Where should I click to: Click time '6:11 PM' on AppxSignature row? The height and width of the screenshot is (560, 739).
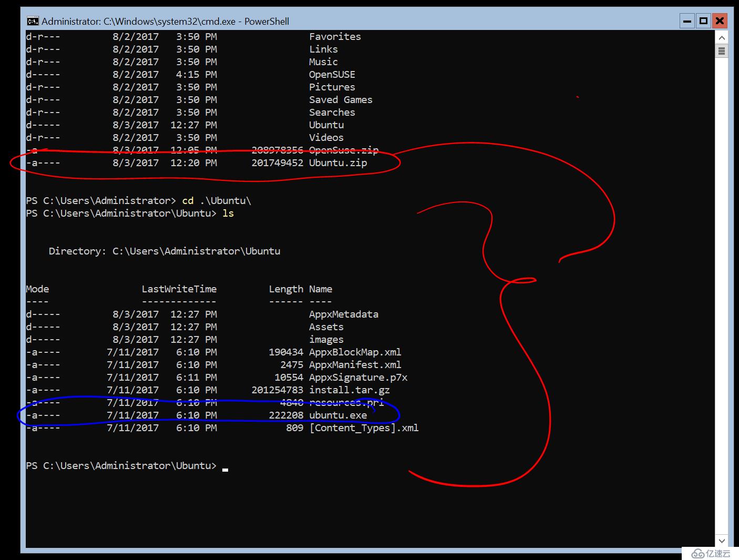pyautogui.click(x=197, y=378)
